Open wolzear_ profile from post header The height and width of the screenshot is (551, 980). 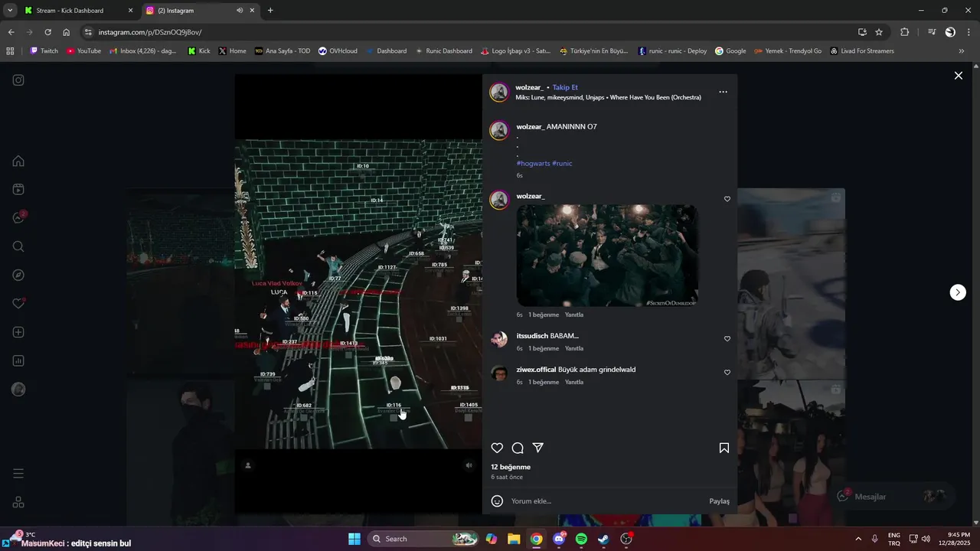529,87
